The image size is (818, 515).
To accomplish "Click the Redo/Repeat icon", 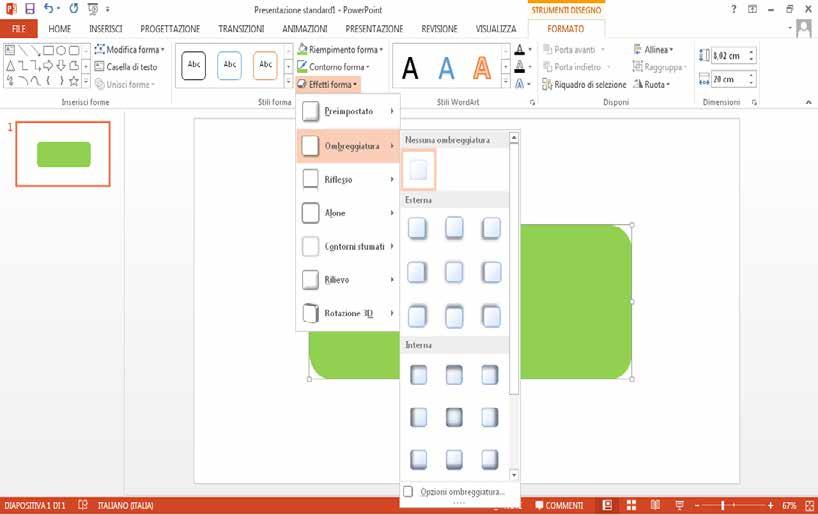I will pyautogui.click(x=74, y=8).
